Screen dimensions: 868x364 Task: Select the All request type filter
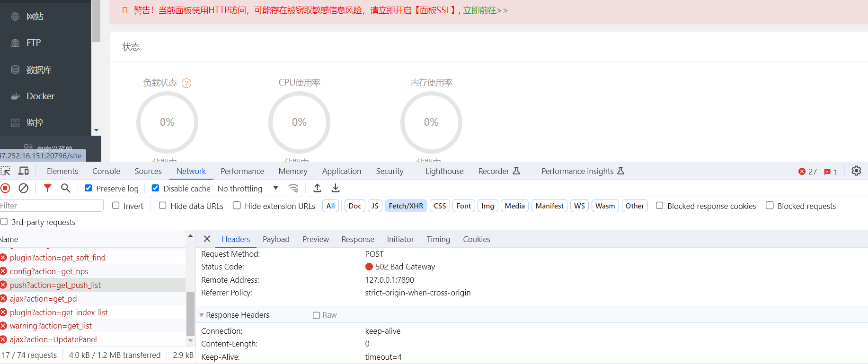click(330, 206)
